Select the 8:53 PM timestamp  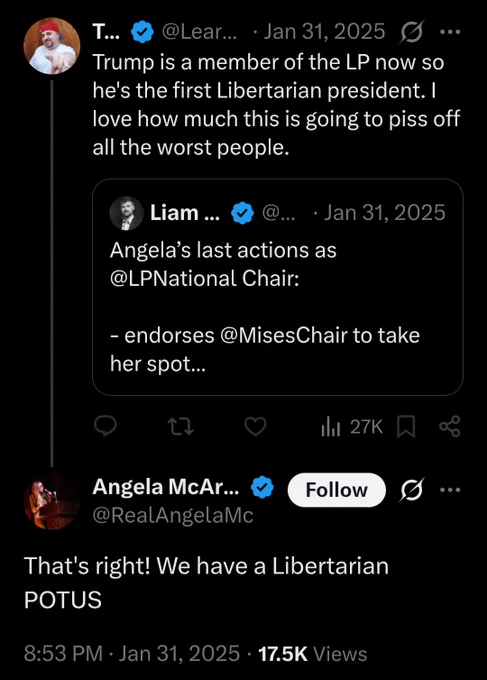click(x=63, y=654)
